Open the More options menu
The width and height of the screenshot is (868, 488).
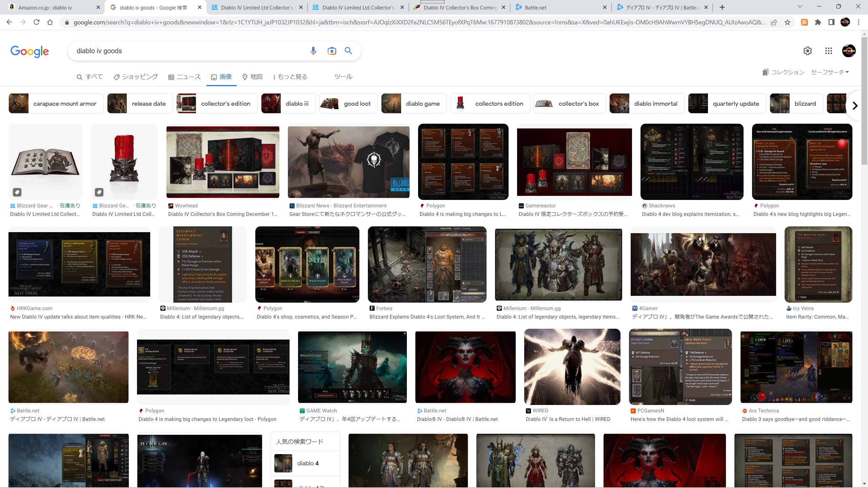click(x=290, y=77)
